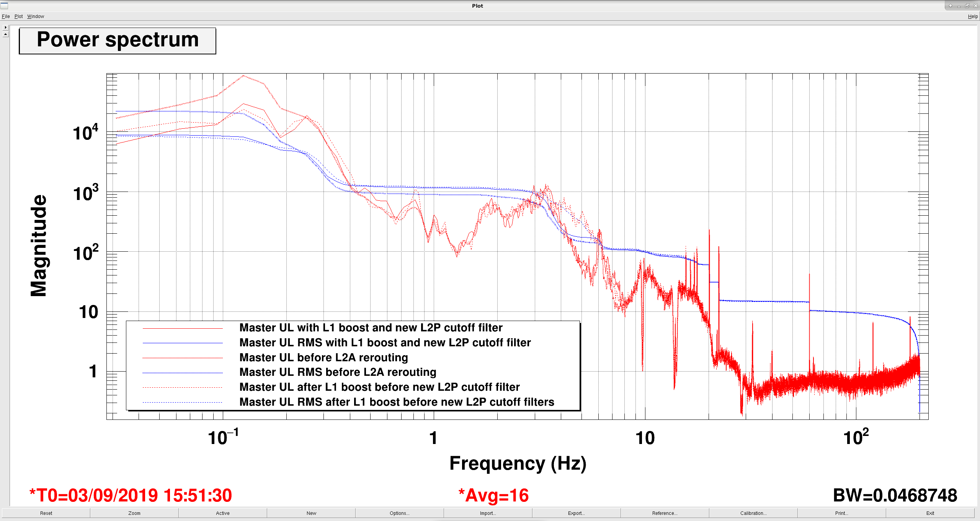Open the File menu
The height and width of the screenshot is (521, 980).
(x=6, y=16)
